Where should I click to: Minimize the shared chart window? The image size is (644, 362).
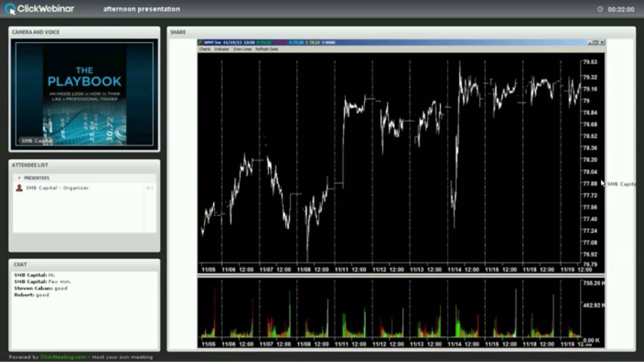590,43
